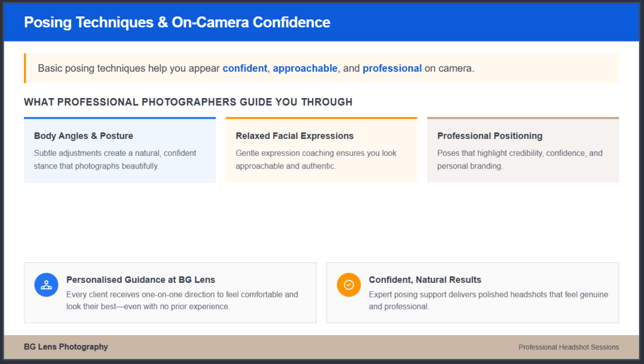Screen dimensions: 644x364
Task: Select the 'Poses that highlight credibility' description text
Action: [519, 160]
